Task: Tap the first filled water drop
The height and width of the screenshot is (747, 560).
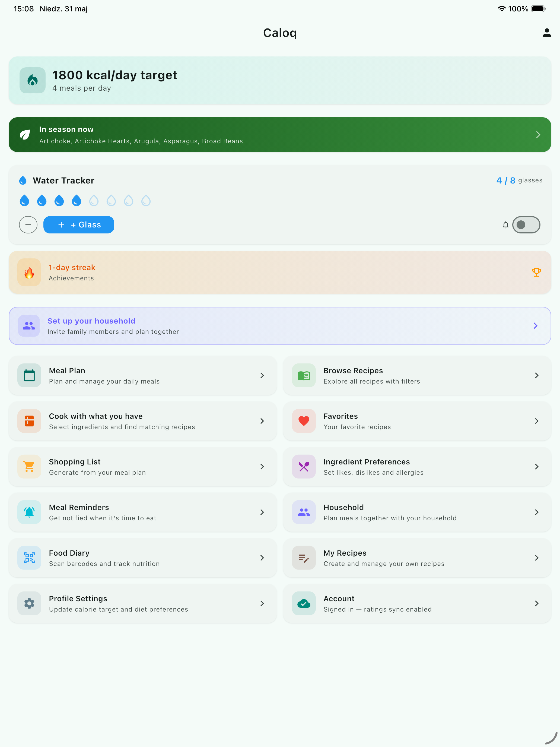Action: (24, 201)
